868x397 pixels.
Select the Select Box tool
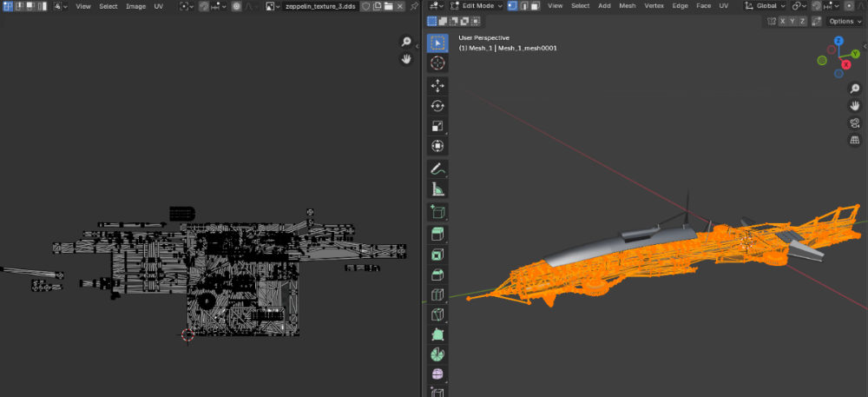(x=437, y=43)
